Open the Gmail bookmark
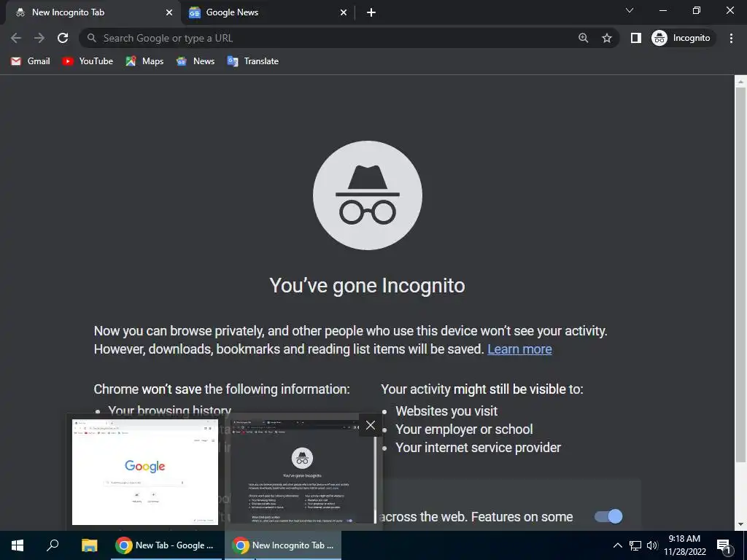The height and width of the screenshot is (560, 747). (31, 61)
